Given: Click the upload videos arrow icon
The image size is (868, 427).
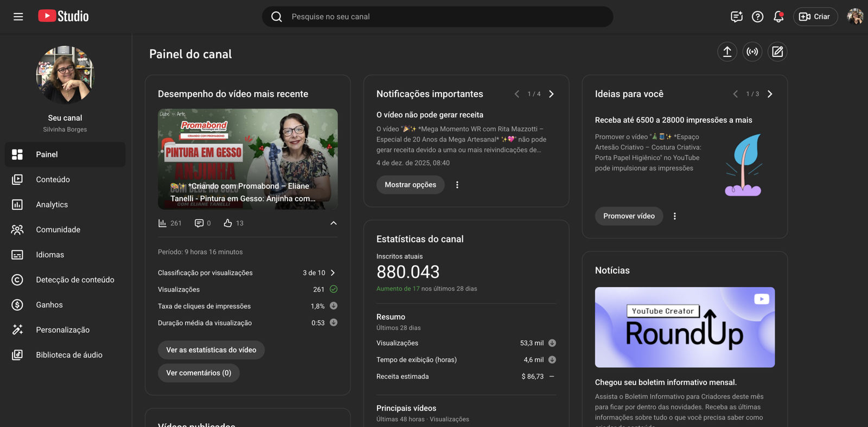Looking at the screenshot, I should (x=727, y=51).
